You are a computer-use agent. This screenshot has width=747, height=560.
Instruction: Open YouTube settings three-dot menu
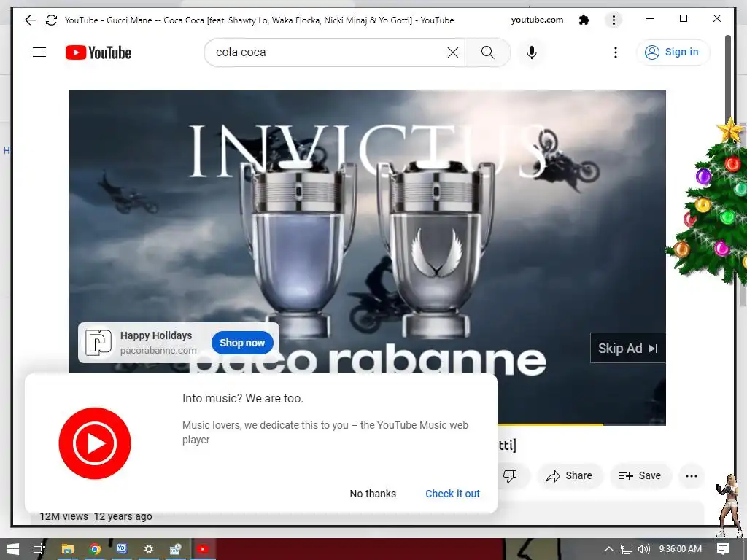click(x=616, y=52)
